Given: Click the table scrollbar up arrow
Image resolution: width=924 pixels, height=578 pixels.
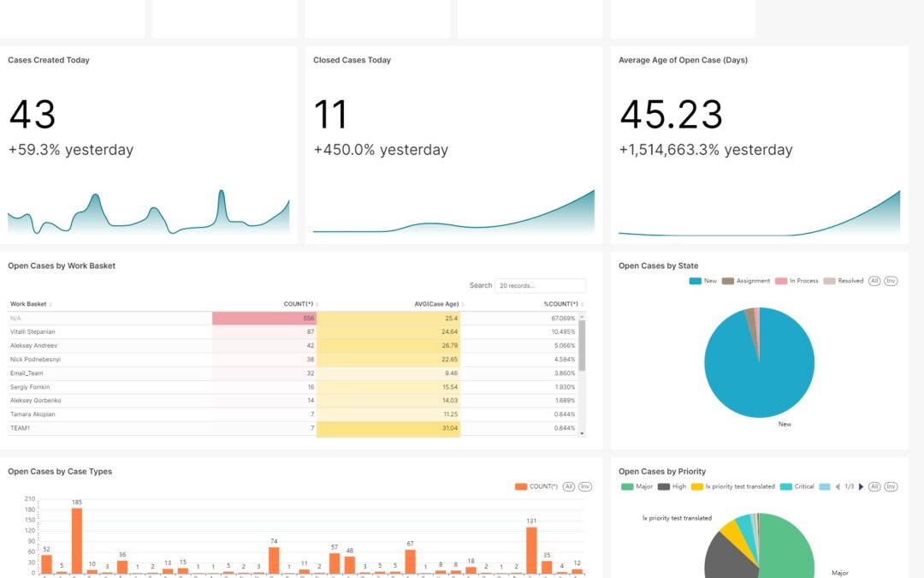Looking at the screenshot, I should click(583, 317).
